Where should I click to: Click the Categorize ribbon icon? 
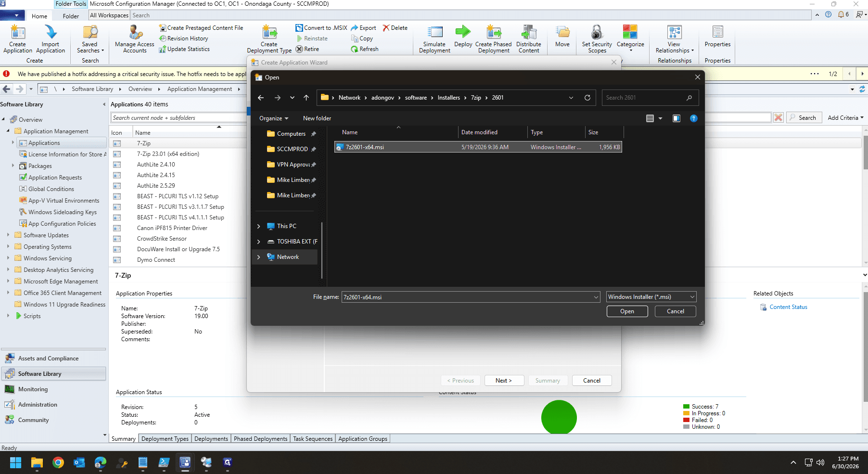click(x=630, y=32)
